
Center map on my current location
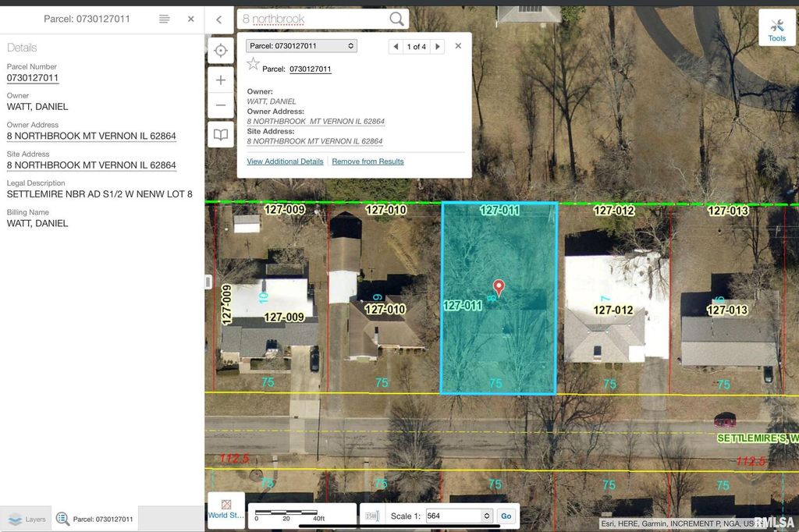point(221,51)
